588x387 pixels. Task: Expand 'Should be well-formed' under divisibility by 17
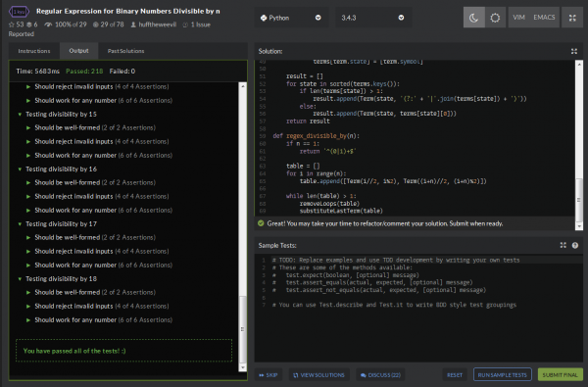28,238
